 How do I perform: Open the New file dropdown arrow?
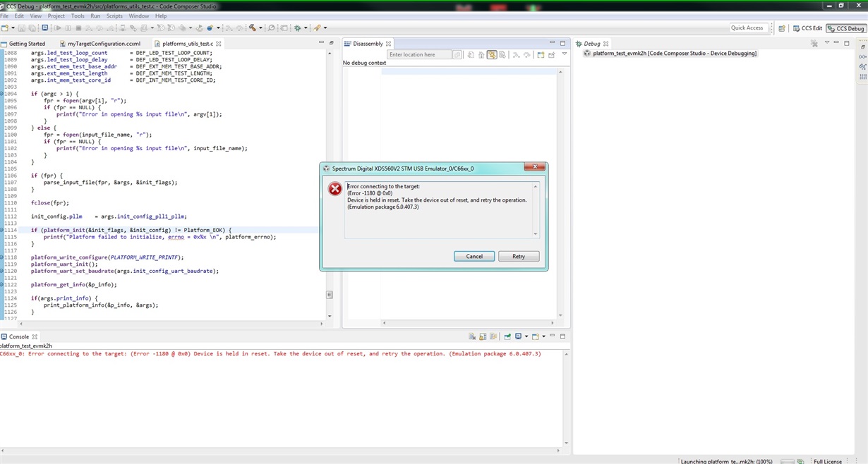pyautogui.click(x=13, y=28)
